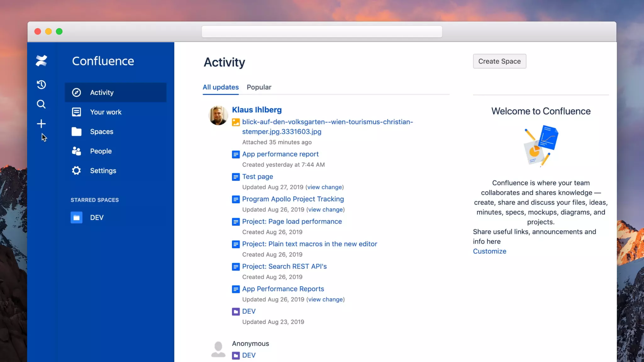Screen dimensions: 644x362
Task: Open the Settings gear icon
Action: 76,171
